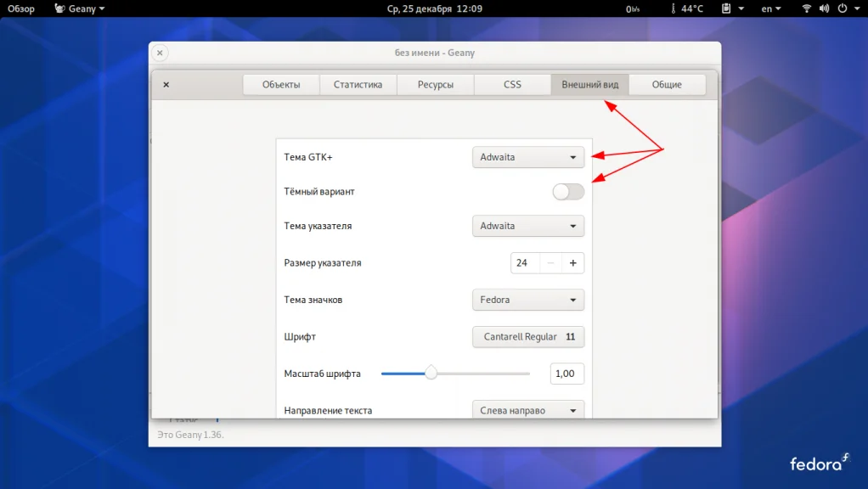Screen dimensions: 868x489
Task: Close the inspector panel with X
Action: tap(166, 85)
